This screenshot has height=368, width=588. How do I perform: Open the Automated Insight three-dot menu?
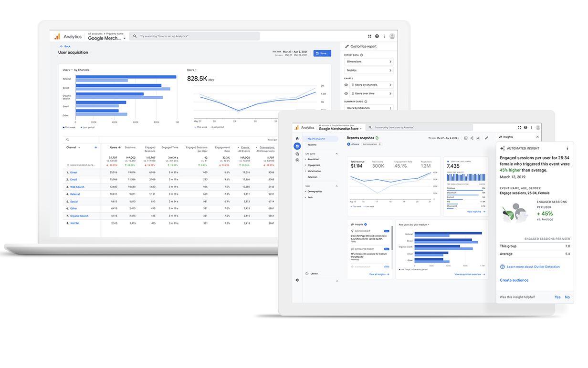click(x=567, y=148)
